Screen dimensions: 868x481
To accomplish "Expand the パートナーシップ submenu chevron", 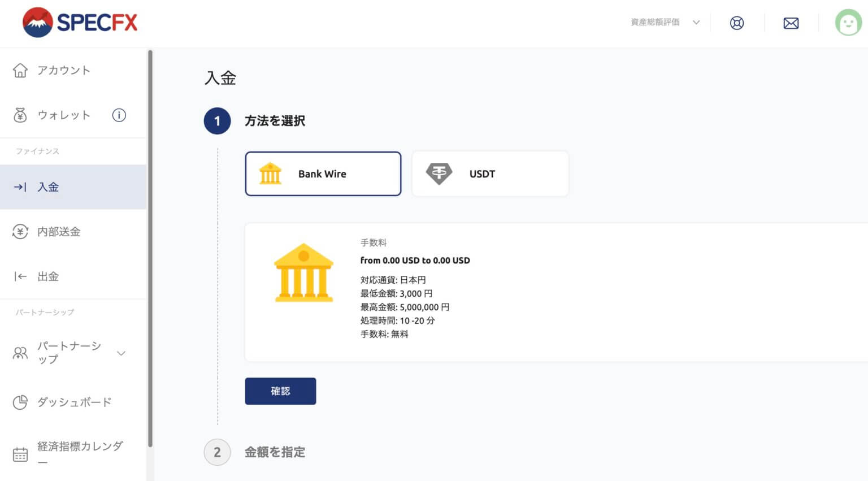I will coord(121,353).
